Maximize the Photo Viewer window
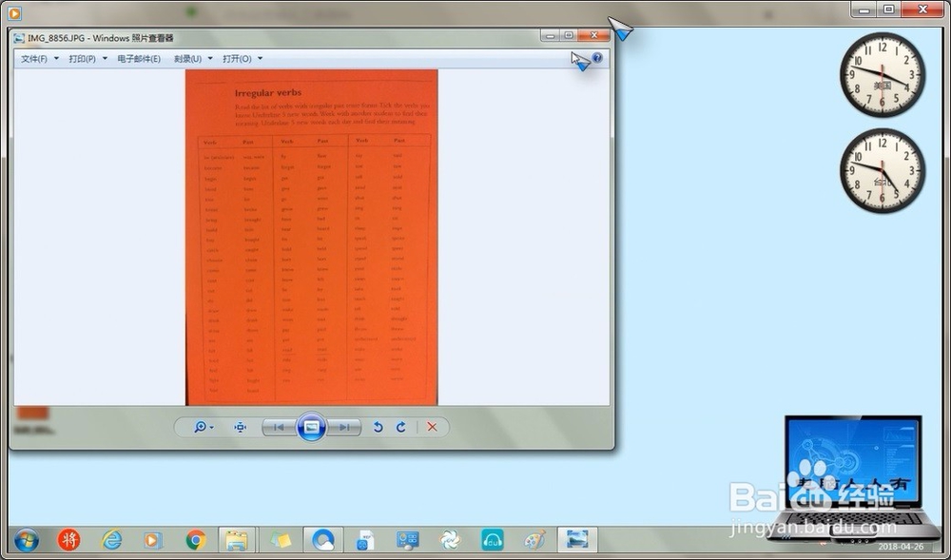This screenshot has height=560, width=951. click(x=569, y=36)
